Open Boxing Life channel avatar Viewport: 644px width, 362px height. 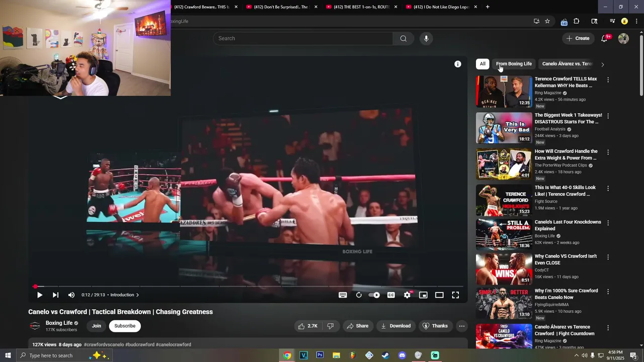coord(35,326)
